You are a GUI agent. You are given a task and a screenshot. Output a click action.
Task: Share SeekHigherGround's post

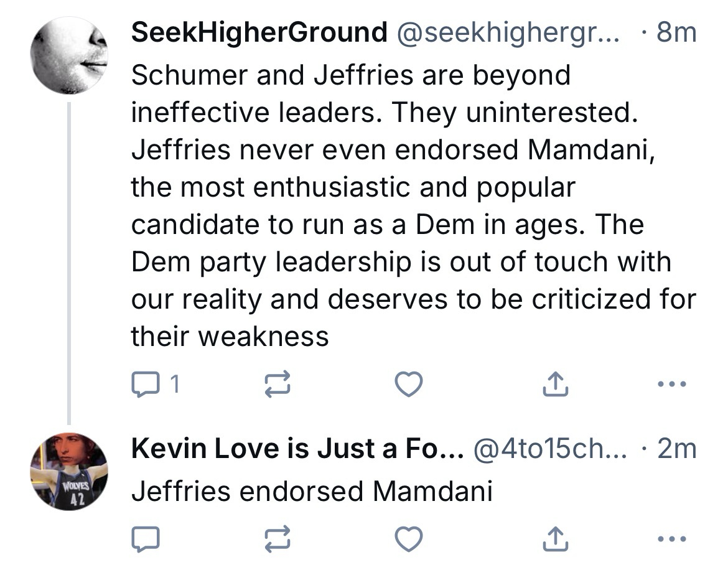pyautogui.click(x=556, y=386)
